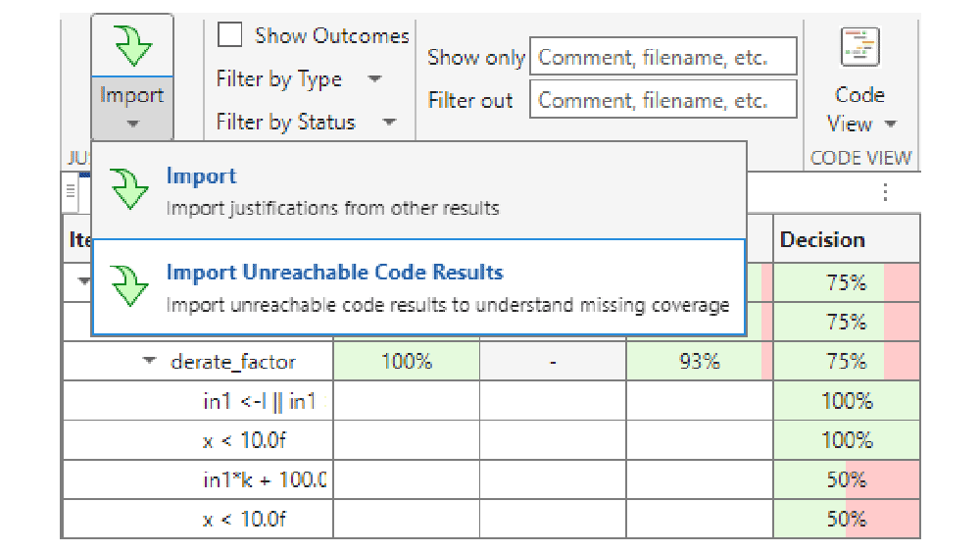980x552 pixels.
Task: Click the Filter out text field
Action: [x=662, y=100]
